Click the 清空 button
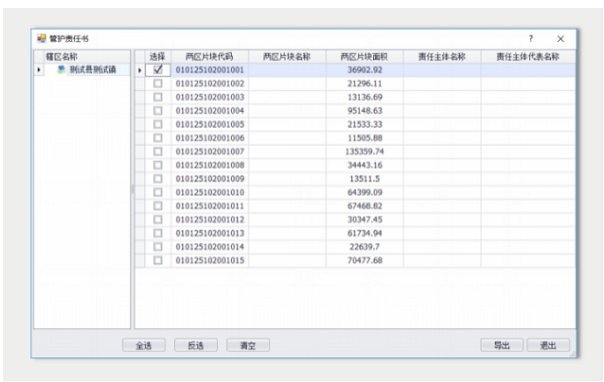Viewport: 604px width, 382px height. coord(248,345)
